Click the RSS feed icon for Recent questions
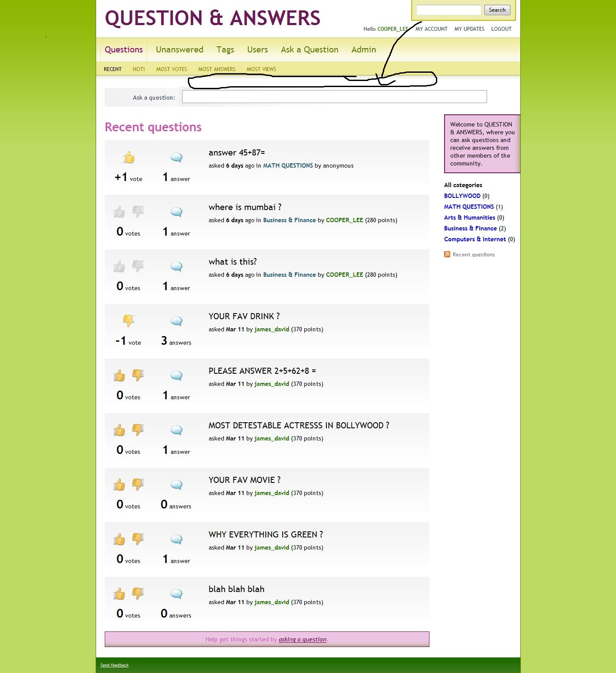Screen dimensions: 616x673 pos(447,254)
